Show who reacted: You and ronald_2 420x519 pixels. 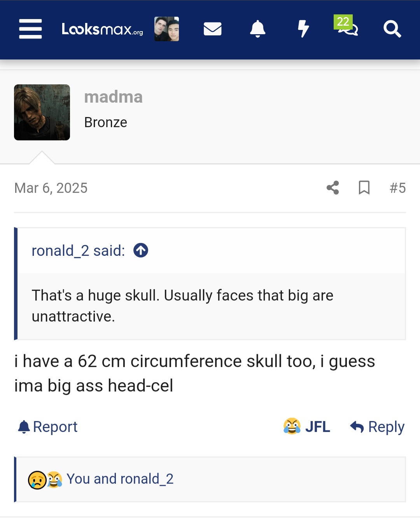tap(120, 479)
